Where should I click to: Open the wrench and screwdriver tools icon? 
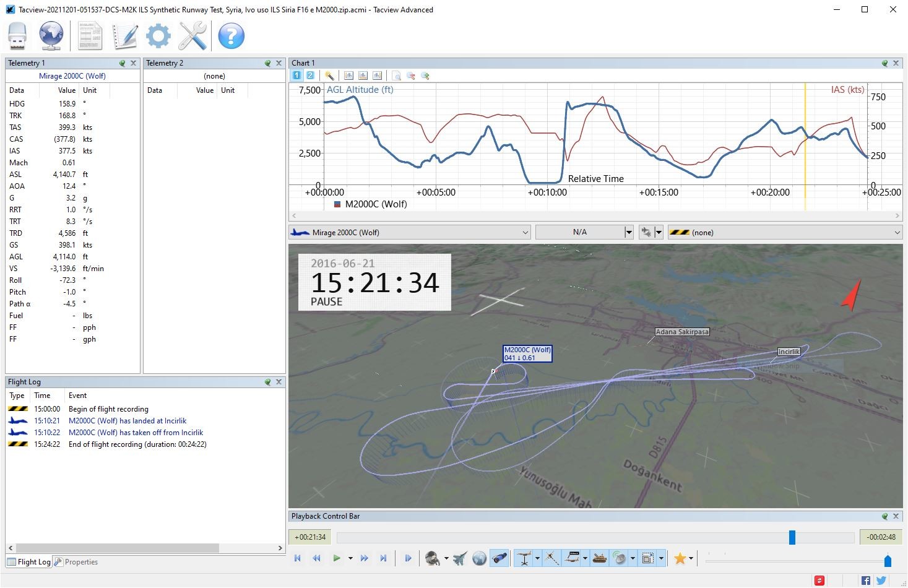(192, 36)
